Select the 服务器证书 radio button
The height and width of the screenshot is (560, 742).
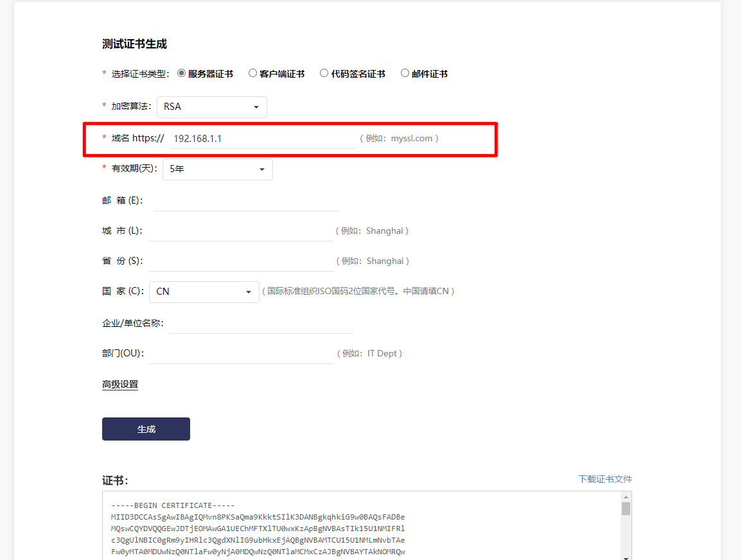[181, 73]
